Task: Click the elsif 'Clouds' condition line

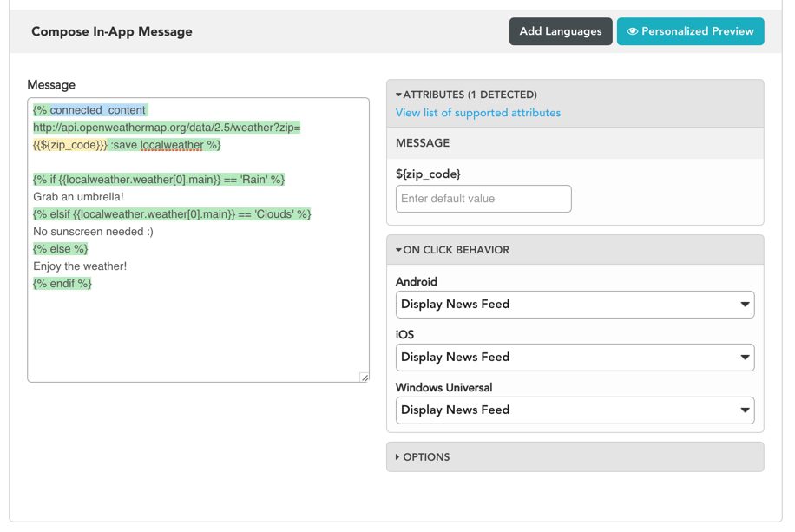Action: (x=172, y=214)
